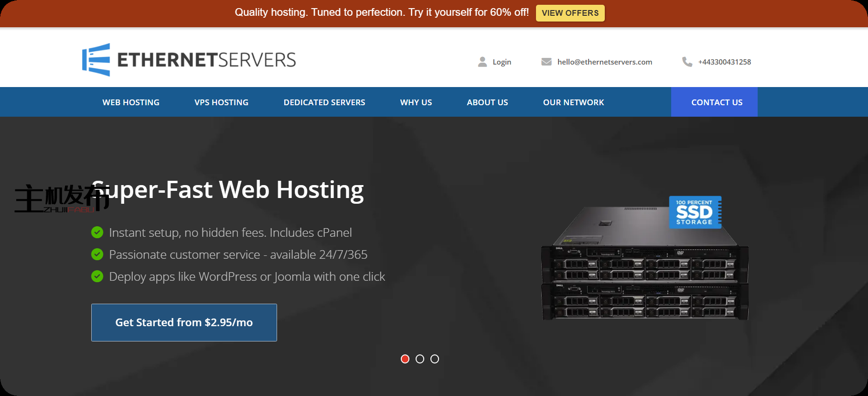Image resolution: width=868 pixels, height=396 pixels.
Task: Open the VPS Hosting menu
Action: pyautogui.click(x=221, y=102)
